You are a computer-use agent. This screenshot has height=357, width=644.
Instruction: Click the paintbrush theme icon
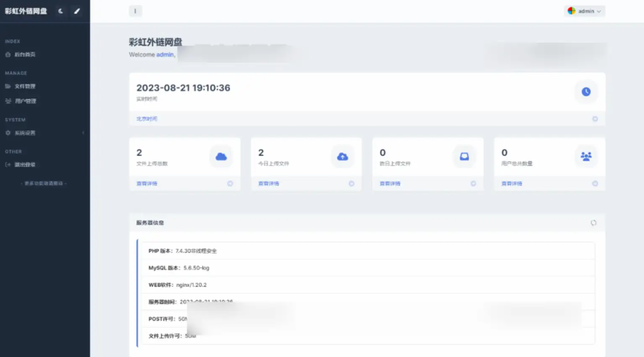click(77, 11)
